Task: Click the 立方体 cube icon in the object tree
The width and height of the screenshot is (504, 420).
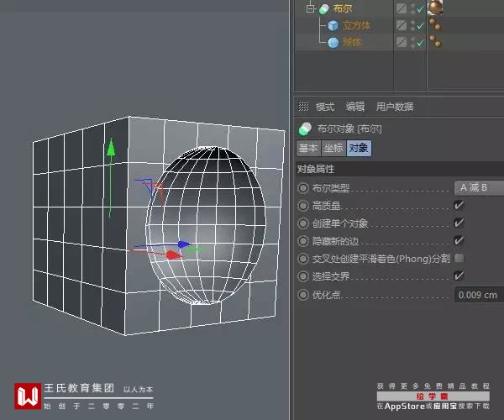Action: click(333, 26)
